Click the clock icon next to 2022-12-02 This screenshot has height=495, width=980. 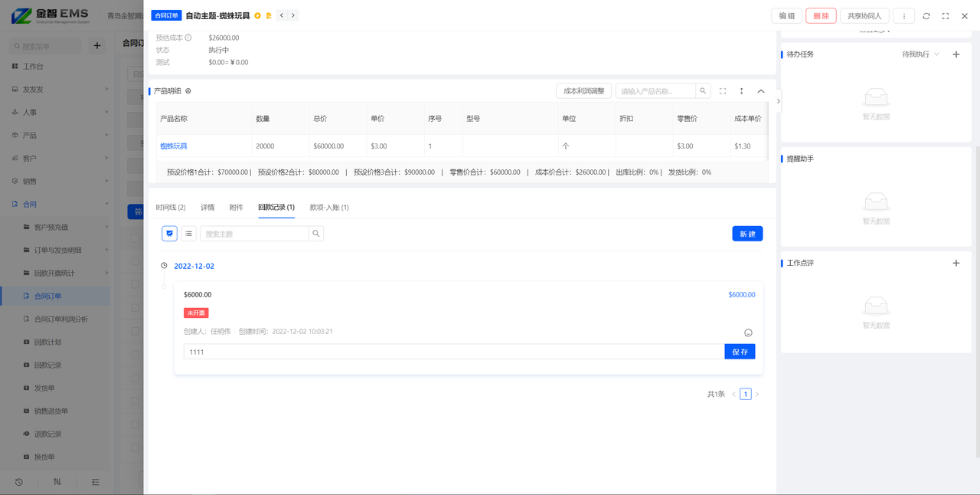[x=164, y=266]
